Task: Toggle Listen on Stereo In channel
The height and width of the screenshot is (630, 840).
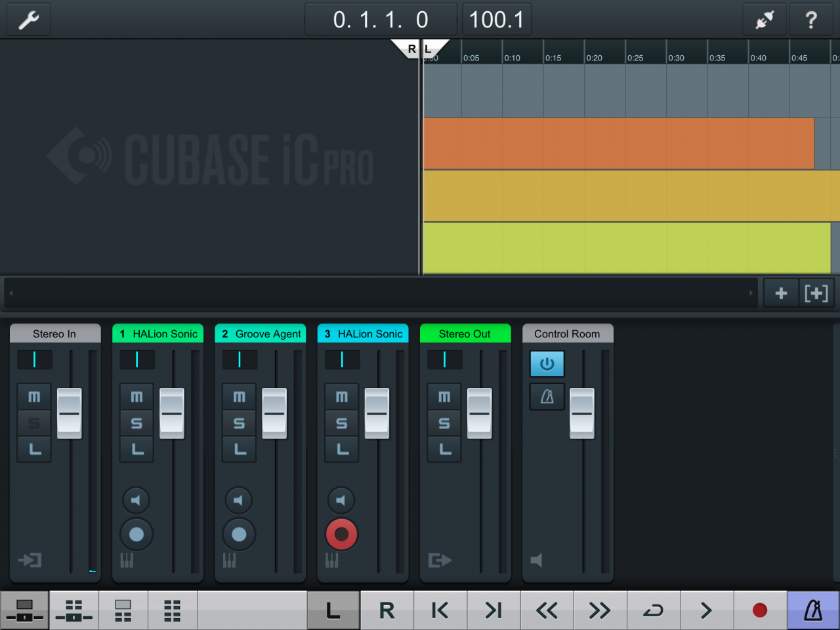Action: [34, 450]
